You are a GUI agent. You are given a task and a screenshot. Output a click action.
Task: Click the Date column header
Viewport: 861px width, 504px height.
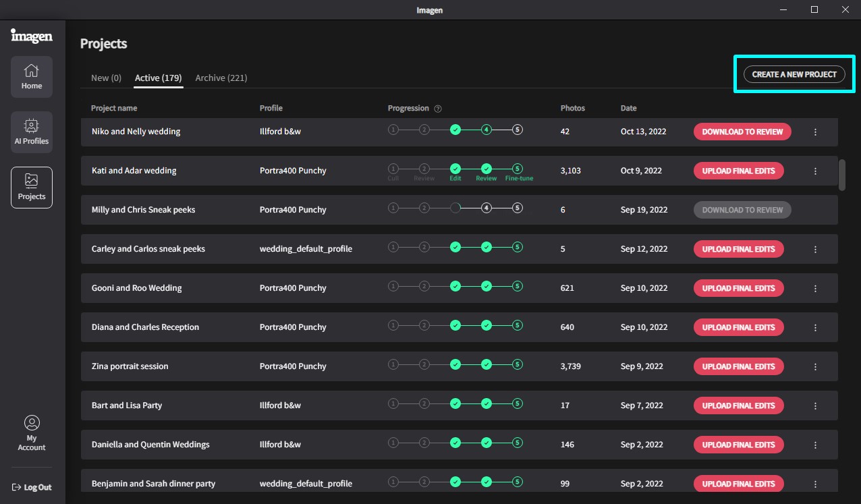click(x=629, y=108)
